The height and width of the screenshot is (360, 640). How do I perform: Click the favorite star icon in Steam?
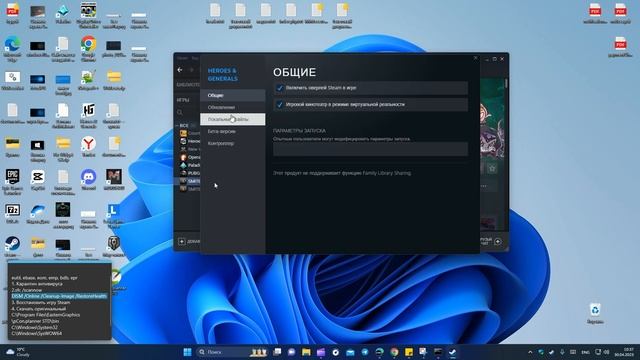(492, 168)
